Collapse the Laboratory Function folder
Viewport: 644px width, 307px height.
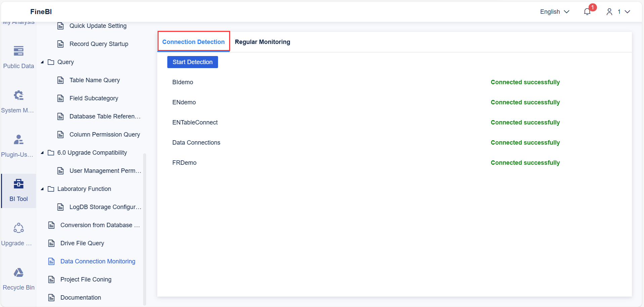(x=42, y=189)
